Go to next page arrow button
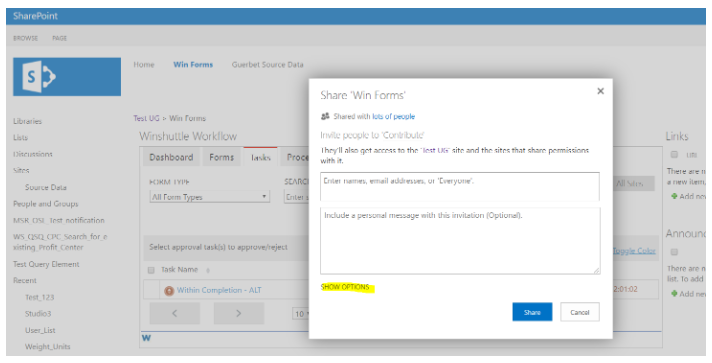This screenshot has height=363, width=712. click(x=239, y=313)
